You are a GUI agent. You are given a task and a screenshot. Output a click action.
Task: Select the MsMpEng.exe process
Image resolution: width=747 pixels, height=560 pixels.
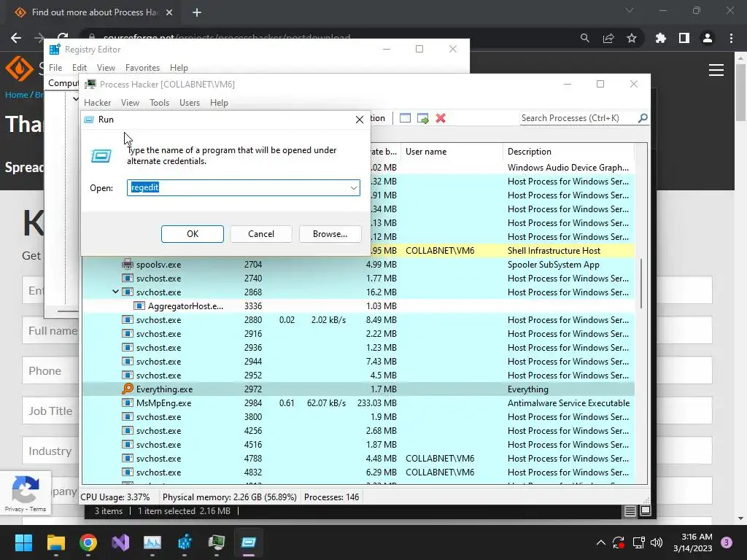pos(358,402)
